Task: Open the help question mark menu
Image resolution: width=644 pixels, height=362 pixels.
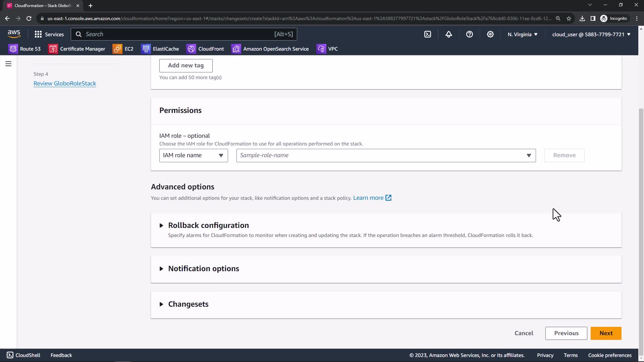Action: tap(469, 34)
